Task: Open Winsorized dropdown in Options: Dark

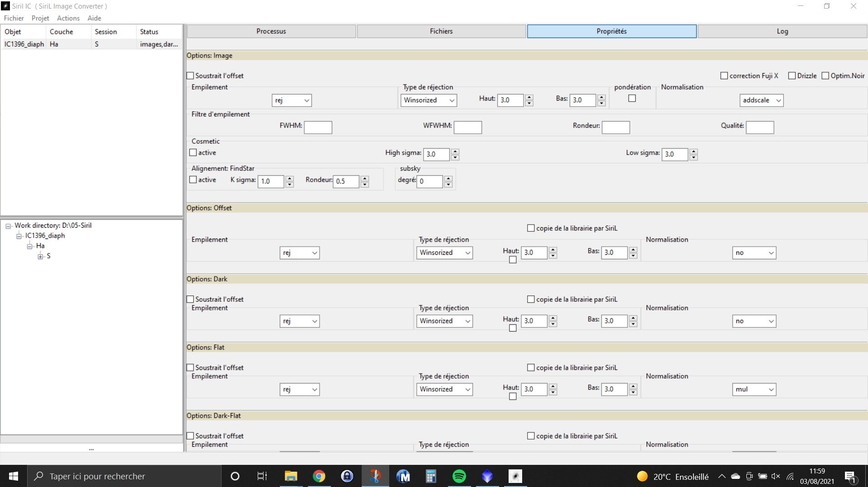Action: [x=444, y=321]
